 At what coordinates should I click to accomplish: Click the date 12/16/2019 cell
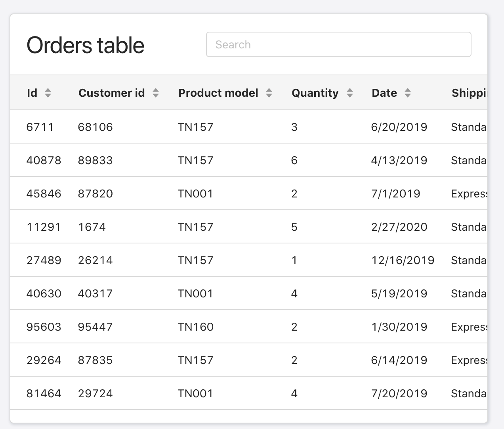click(x=403, y=260)
